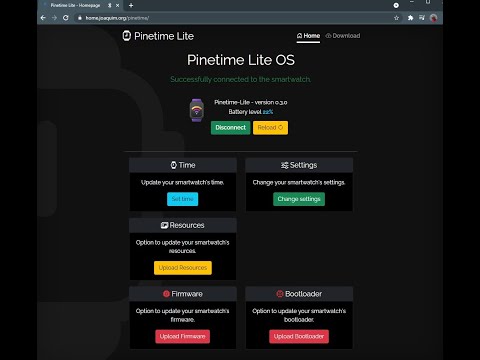The height and width of the screenshot is (360, 480).
Task: Refresh the browser page
Action: click(x=66, y=18)
